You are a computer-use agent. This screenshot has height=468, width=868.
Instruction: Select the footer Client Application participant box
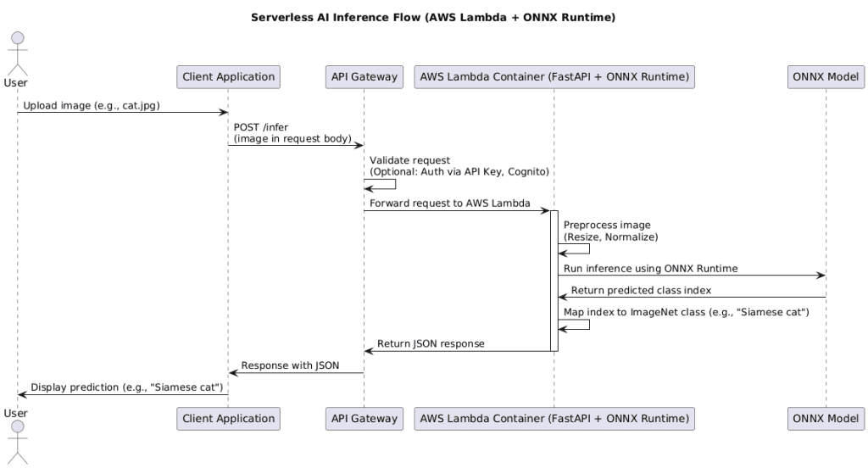tap(228, 418)
